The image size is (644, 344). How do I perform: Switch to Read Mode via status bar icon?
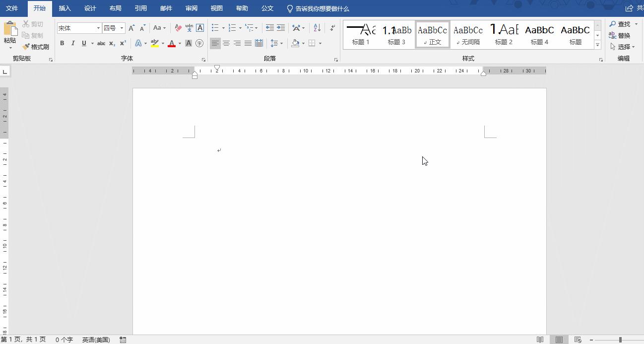(539, 340)
